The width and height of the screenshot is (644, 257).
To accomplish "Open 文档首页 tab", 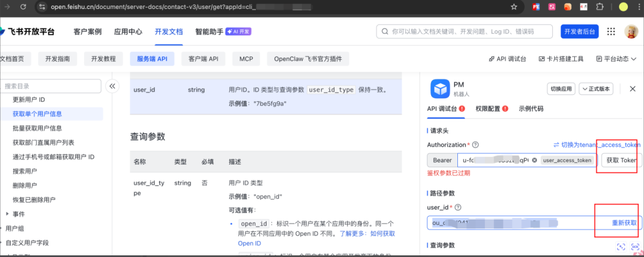I will [15, 58].
